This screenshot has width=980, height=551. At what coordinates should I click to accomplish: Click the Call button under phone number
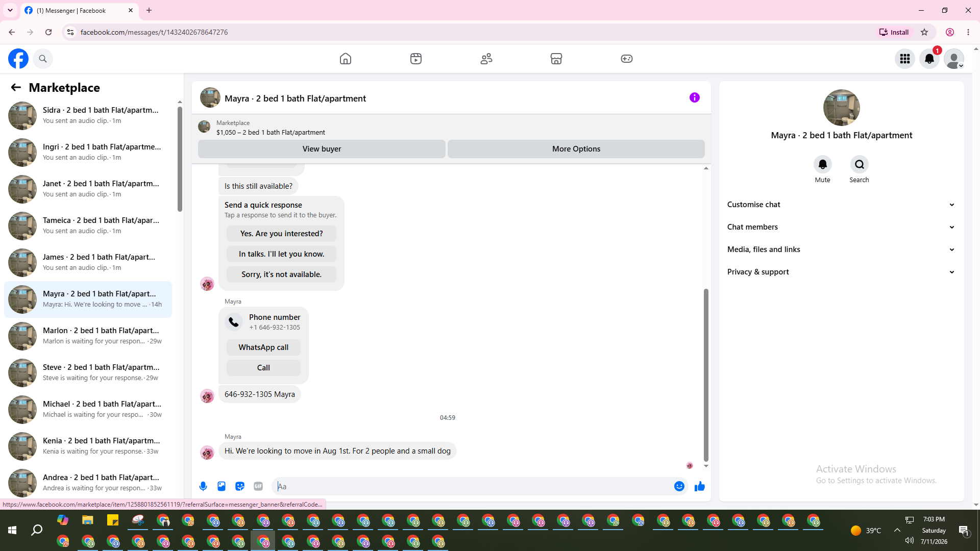[x=263, y=368]
